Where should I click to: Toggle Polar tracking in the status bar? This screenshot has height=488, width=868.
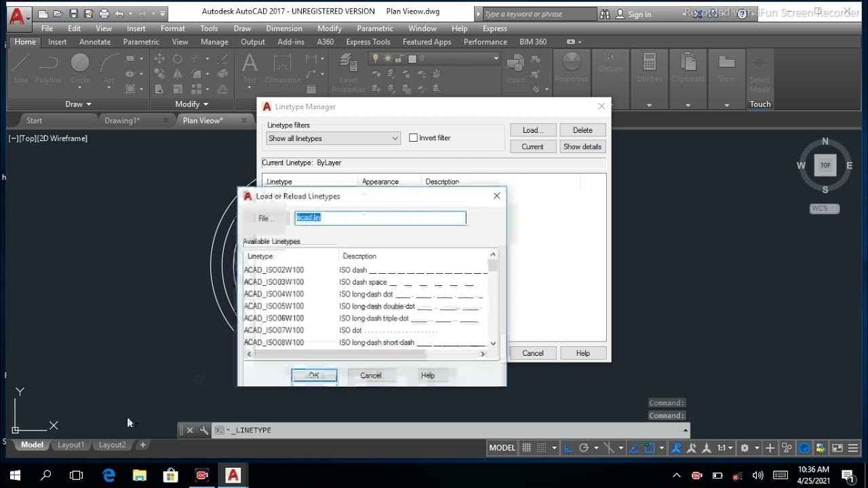(583, 448)
